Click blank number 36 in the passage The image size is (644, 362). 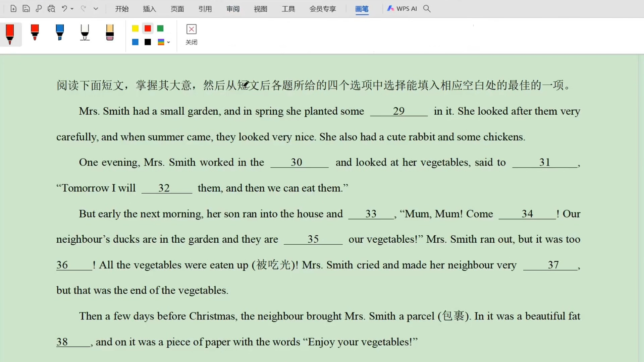(x=74, y=265)
